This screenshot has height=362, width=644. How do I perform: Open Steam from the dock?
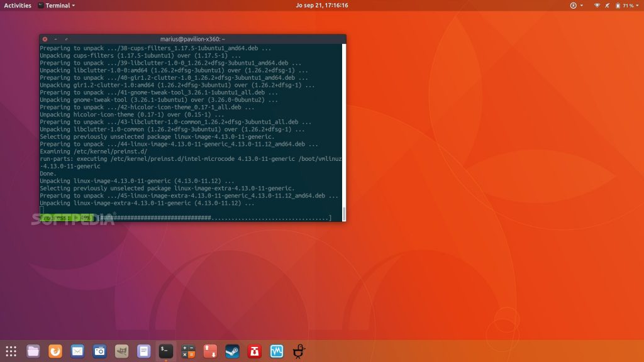tap(231, 351)
